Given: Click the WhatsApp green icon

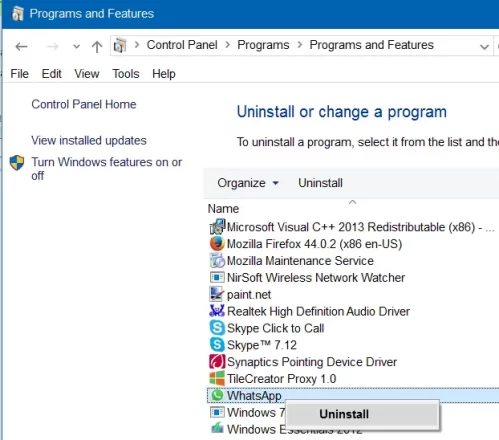Looking at the screenshot, I should point(217,395).
